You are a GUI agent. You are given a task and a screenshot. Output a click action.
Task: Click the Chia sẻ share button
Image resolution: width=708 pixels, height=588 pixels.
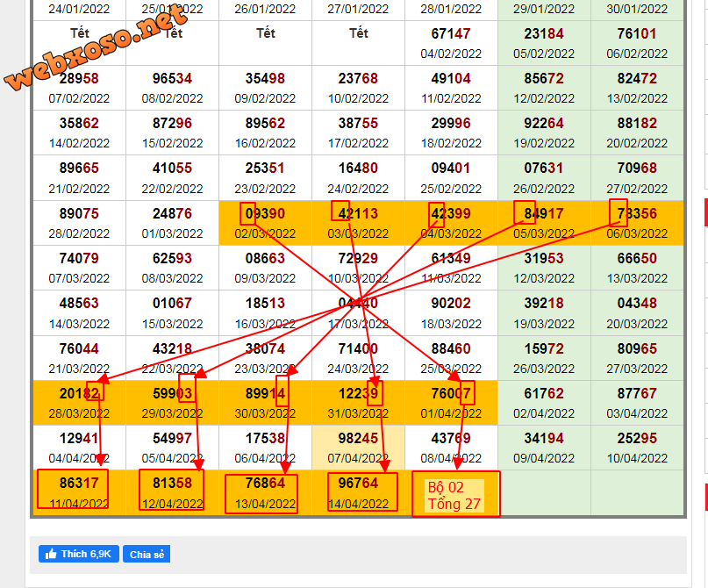pos(147,554)
